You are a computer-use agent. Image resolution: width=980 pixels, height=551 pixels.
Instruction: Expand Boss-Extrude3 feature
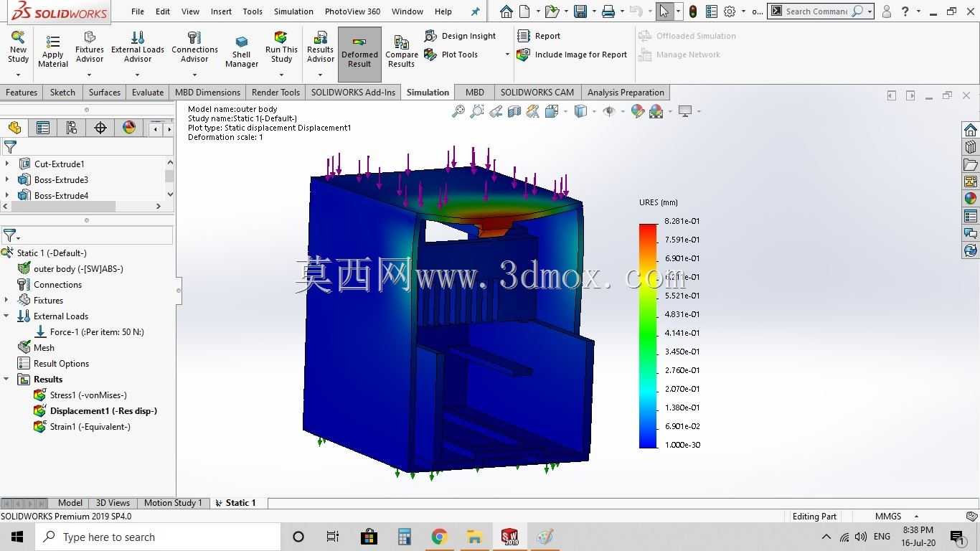[7, 179]
